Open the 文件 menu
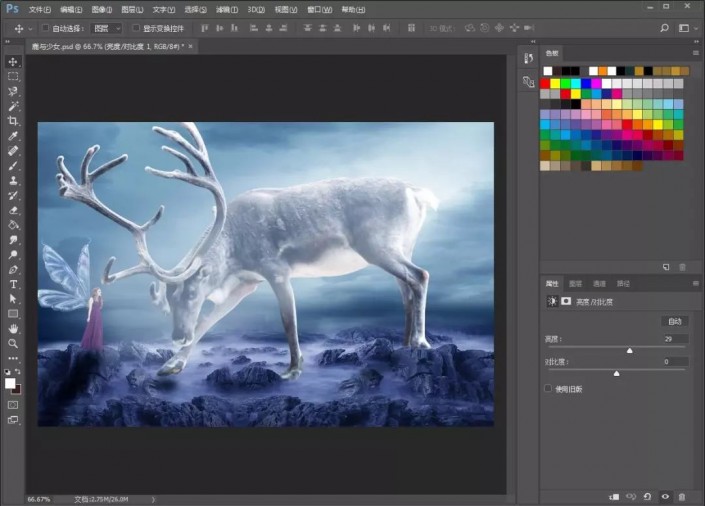Viewport: 705px width, 506px height. tap(40, 9)
